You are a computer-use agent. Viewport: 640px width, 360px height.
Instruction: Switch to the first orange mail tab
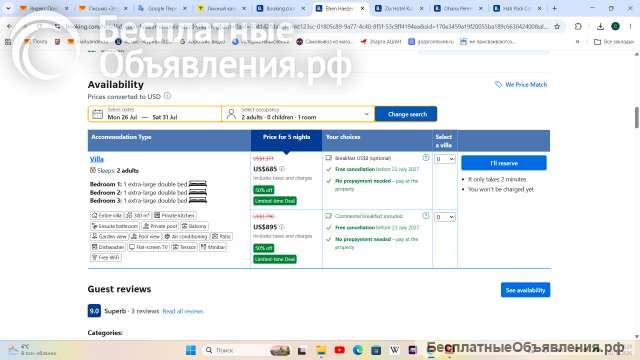44,8
